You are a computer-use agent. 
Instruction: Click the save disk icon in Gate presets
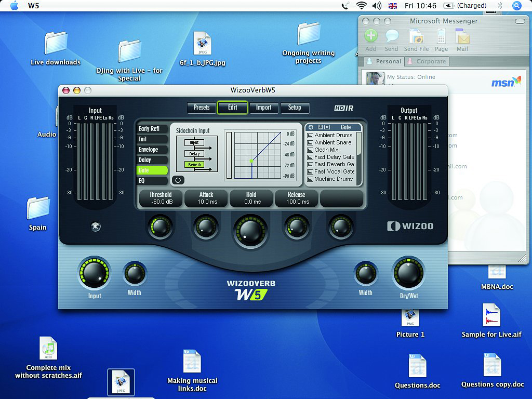320,127
